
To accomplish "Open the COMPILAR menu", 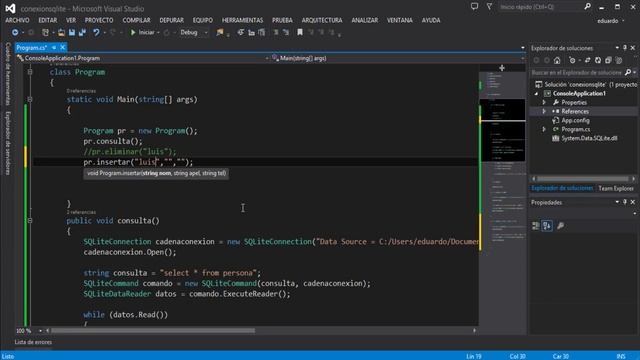I will 136,20.
